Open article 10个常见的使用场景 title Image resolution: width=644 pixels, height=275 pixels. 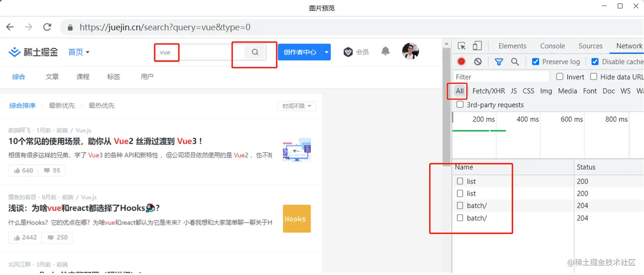[x=106, y=141]
